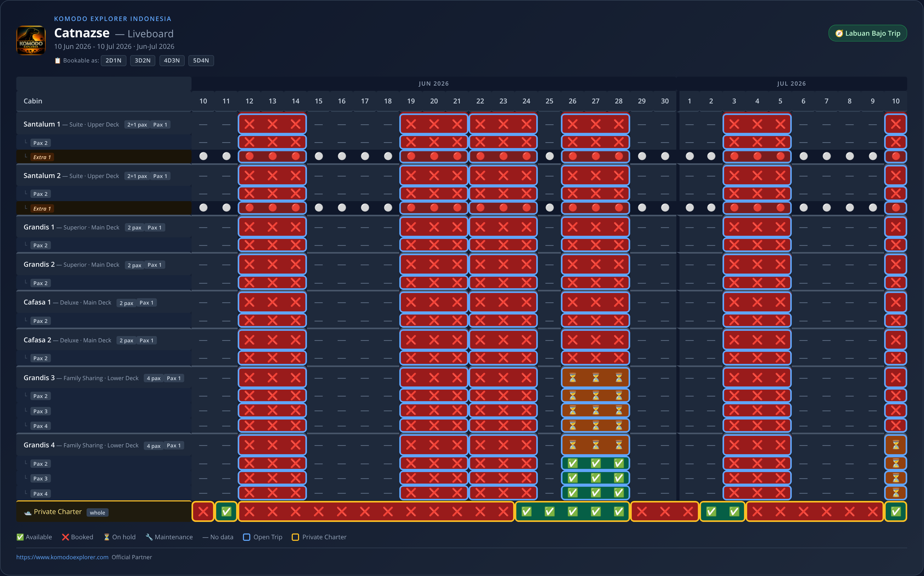Click the date 25 column header
Screen dimensions: 924x576
point(549,101)
